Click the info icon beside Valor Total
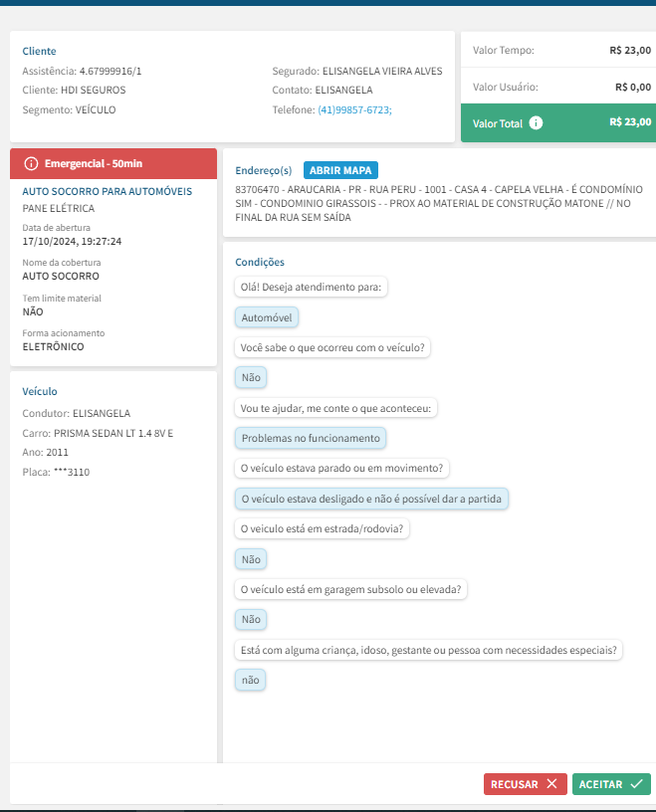The height and width of the screenshot is (812, 656). [x=537, y=123]
